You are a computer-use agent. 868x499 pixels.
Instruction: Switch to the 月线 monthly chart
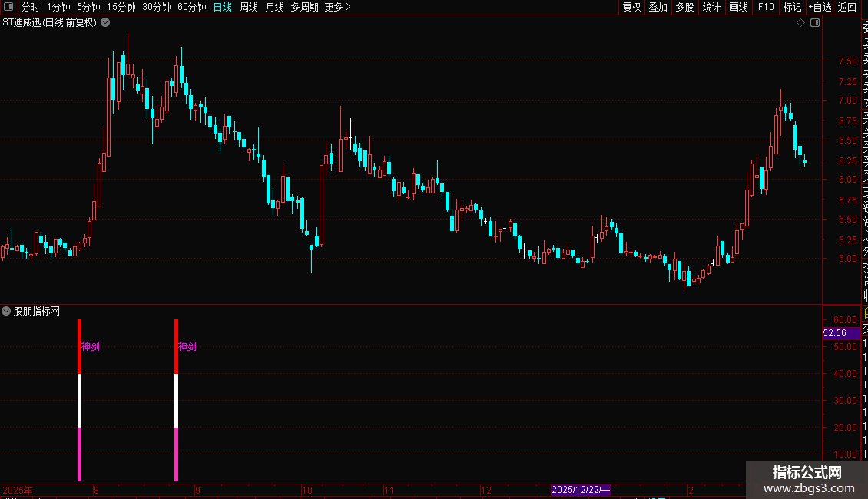click(x=274, y=7)
